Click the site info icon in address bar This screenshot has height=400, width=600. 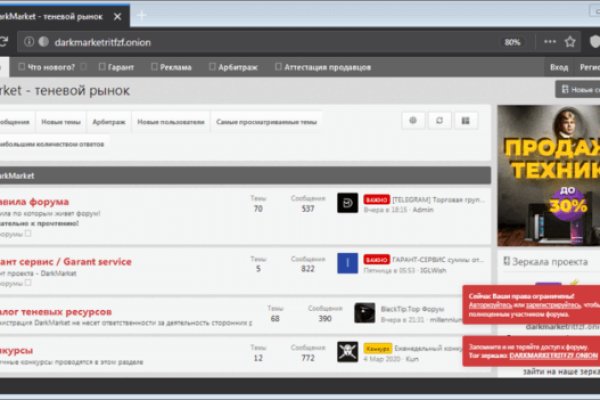click(28, 42)
